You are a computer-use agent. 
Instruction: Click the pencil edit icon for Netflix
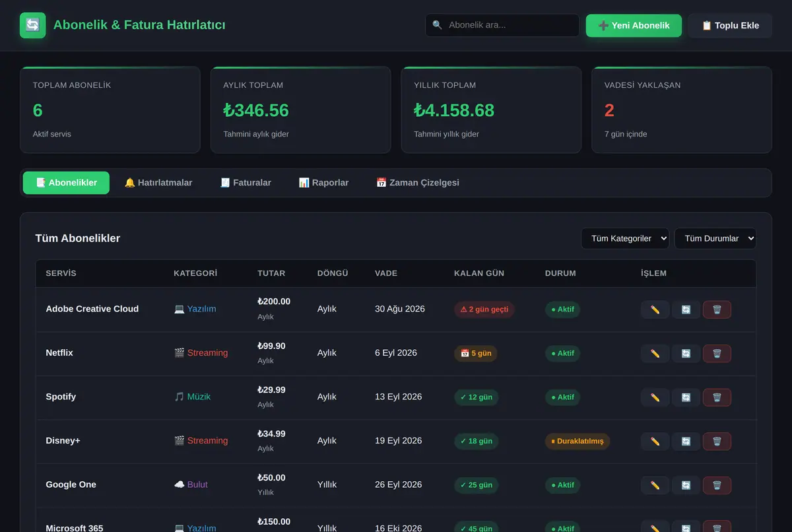[655, 354]
